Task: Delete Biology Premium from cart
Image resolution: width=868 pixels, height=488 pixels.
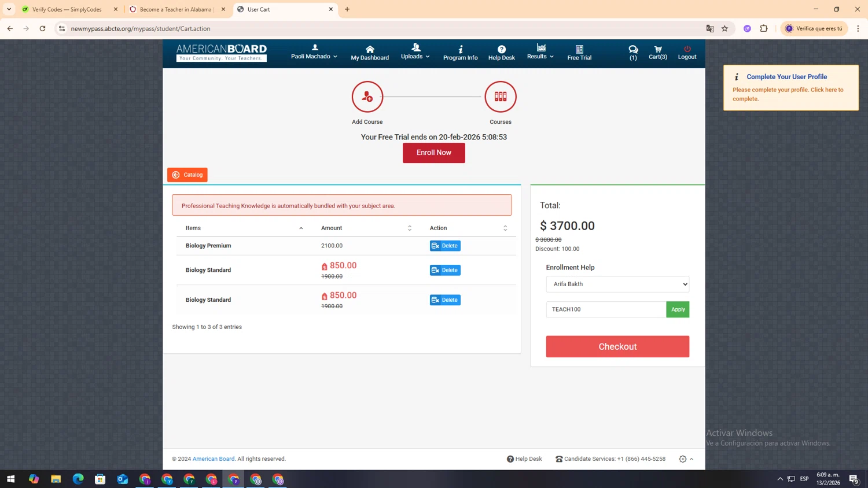Action: pos(445,246)
